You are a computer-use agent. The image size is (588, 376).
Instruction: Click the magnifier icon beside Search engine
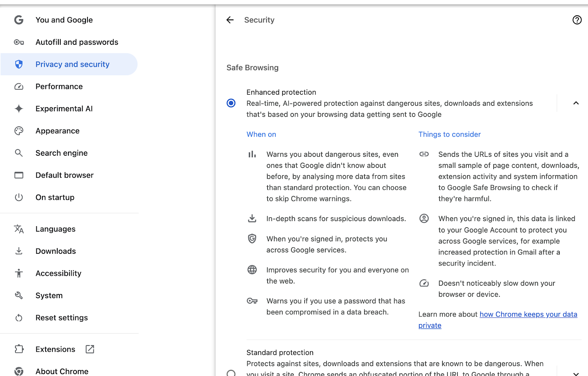pyautogui.click(x=19, y=153)
